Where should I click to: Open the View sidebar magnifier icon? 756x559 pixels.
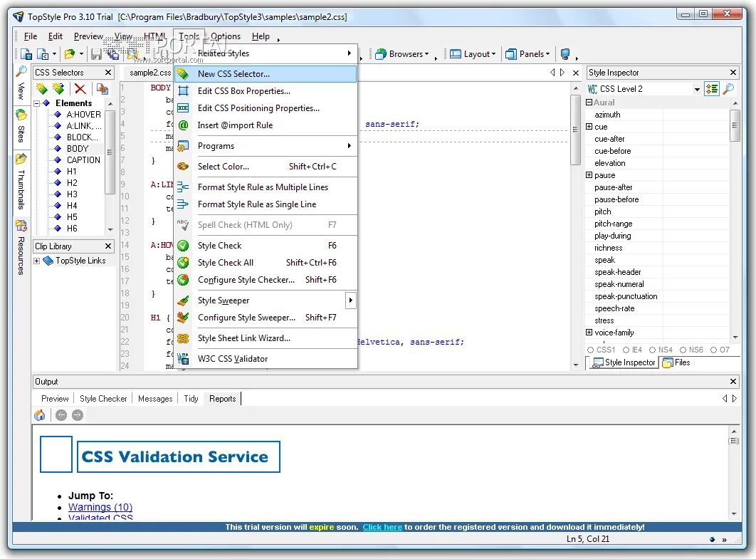pos(21,71)
